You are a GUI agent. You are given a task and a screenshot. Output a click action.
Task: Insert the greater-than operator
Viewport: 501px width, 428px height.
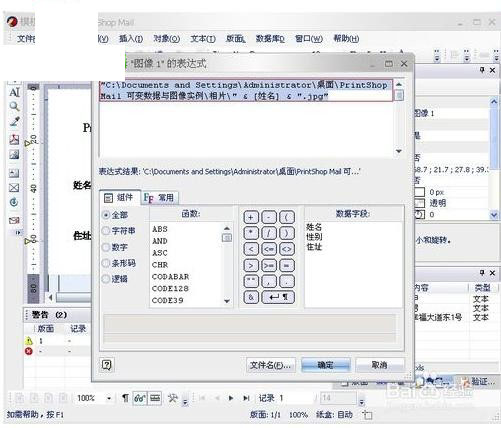point(251,266)
